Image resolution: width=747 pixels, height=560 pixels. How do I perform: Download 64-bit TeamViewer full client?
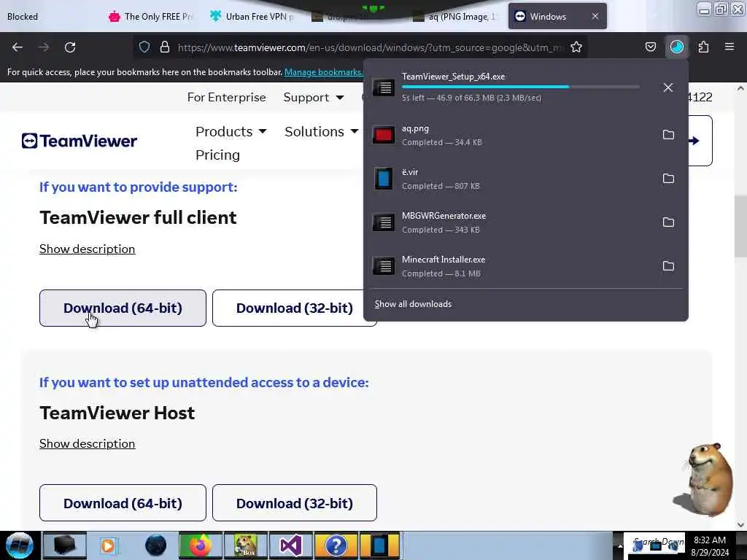click(x=123, y=308)
